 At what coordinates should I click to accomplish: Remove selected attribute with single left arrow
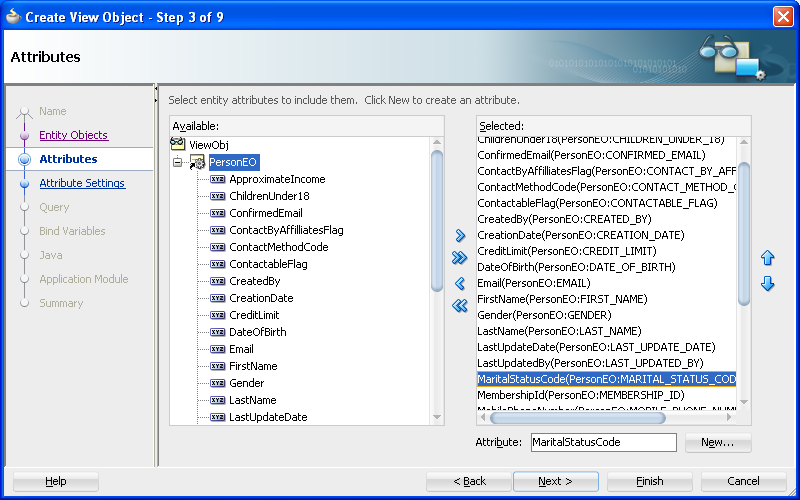460,283
